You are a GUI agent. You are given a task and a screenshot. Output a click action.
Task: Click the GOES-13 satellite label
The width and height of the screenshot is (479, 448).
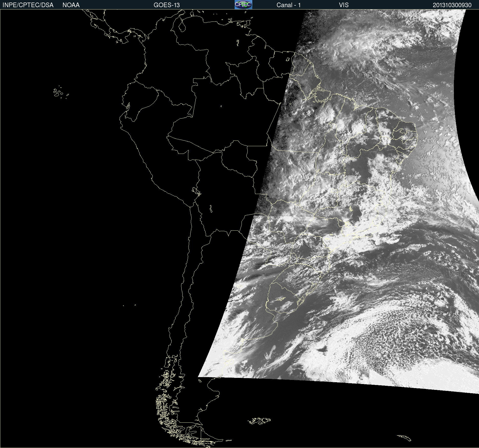[167, 5]
